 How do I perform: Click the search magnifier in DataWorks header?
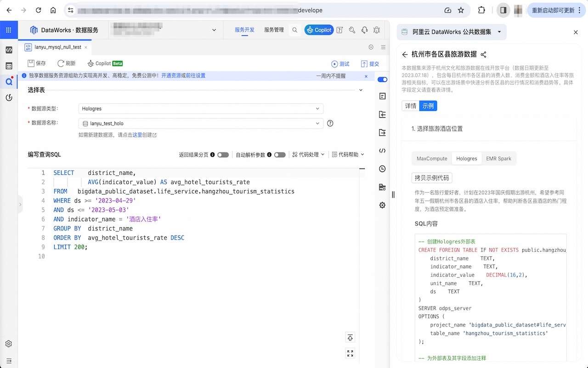(295, 30)
